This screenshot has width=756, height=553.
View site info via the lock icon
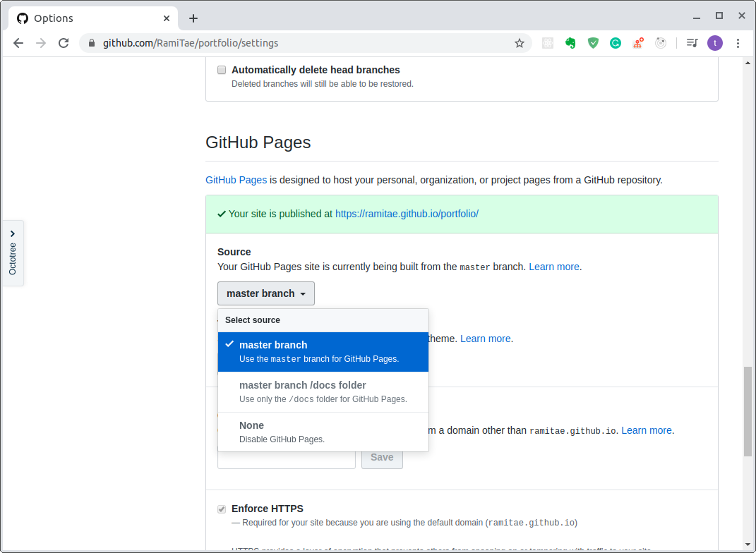92,43
